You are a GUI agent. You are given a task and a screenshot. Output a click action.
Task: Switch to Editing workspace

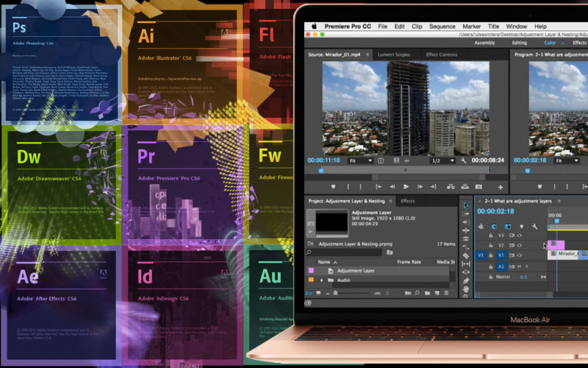pos(520,43)
